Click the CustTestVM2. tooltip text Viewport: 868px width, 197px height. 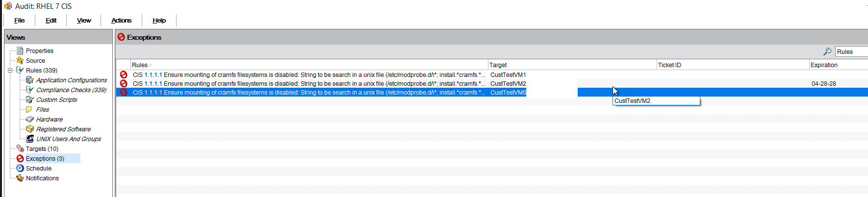click(x=633, y=100)
